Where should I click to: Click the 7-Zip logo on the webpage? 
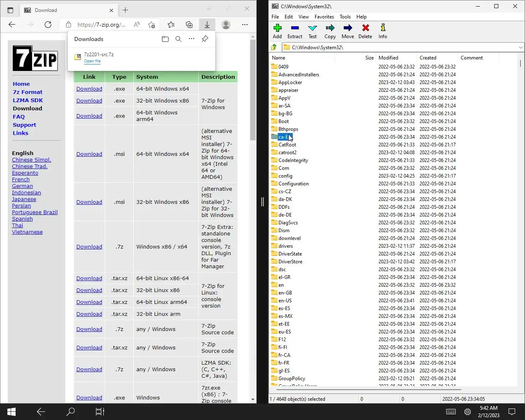[x=35, y=58]
